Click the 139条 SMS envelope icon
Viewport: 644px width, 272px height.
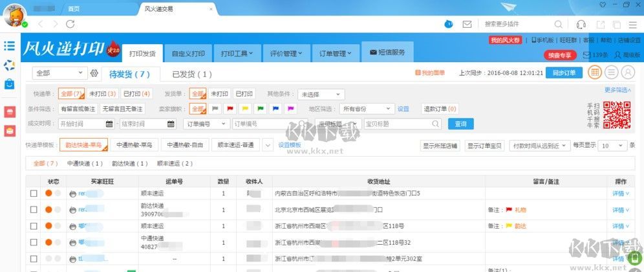pyautogui.click(x=586, y=55)
